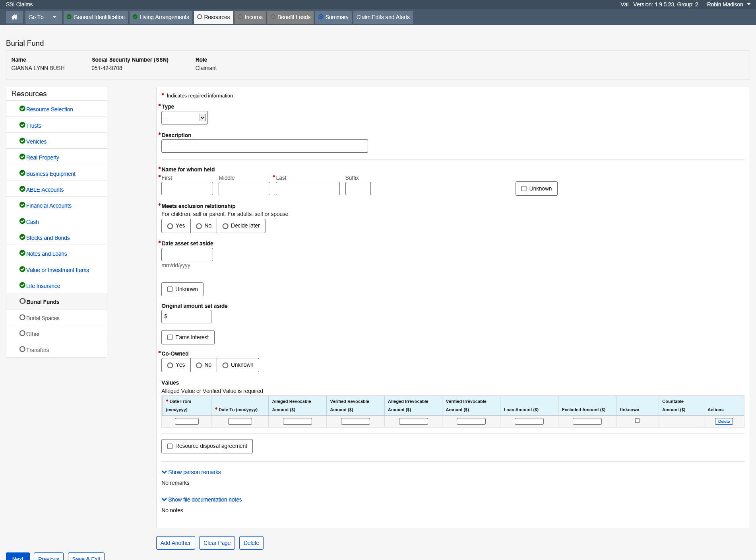Open the Financial Accounts link

point(48,206)
